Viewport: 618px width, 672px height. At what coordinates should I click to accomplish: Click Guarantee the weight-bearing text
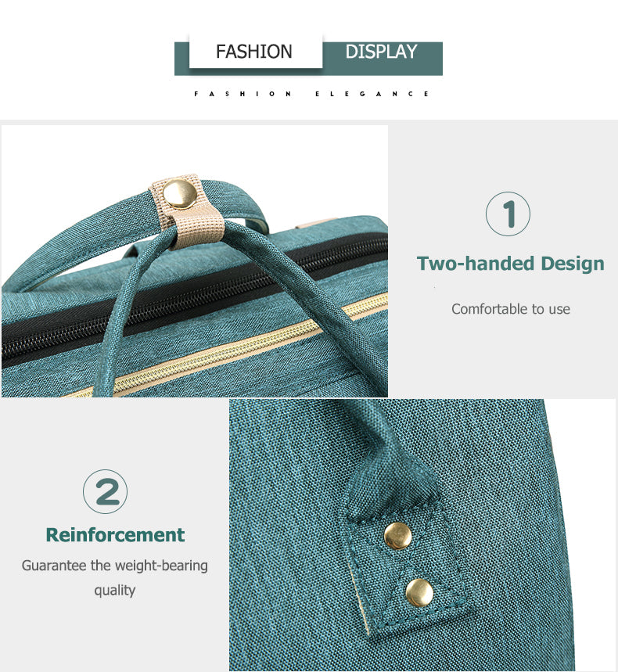[115, 566]
